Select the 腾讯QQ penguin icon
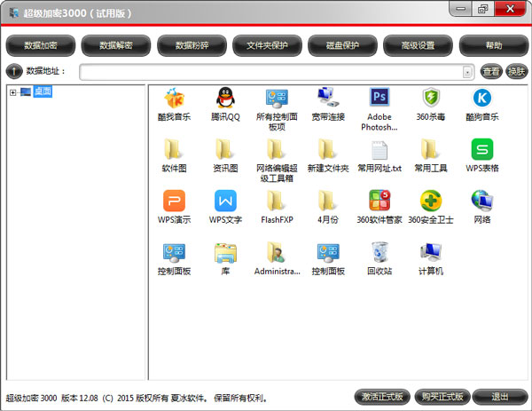The width and height of the screenshot is (532, 411). pos(225,99)
